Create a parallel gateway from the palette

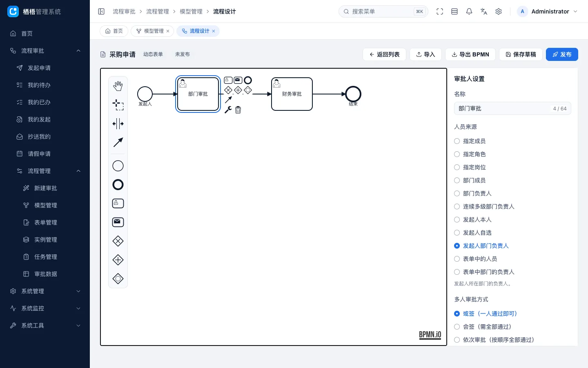pos(118,260)
